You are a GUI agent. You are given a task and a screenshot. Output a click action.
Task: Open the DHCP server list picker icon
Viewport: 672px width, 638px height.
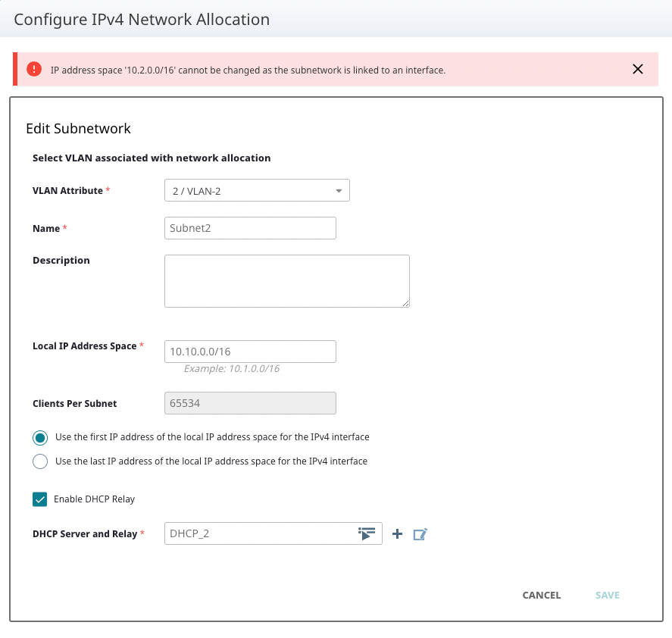tap(367, 534)
